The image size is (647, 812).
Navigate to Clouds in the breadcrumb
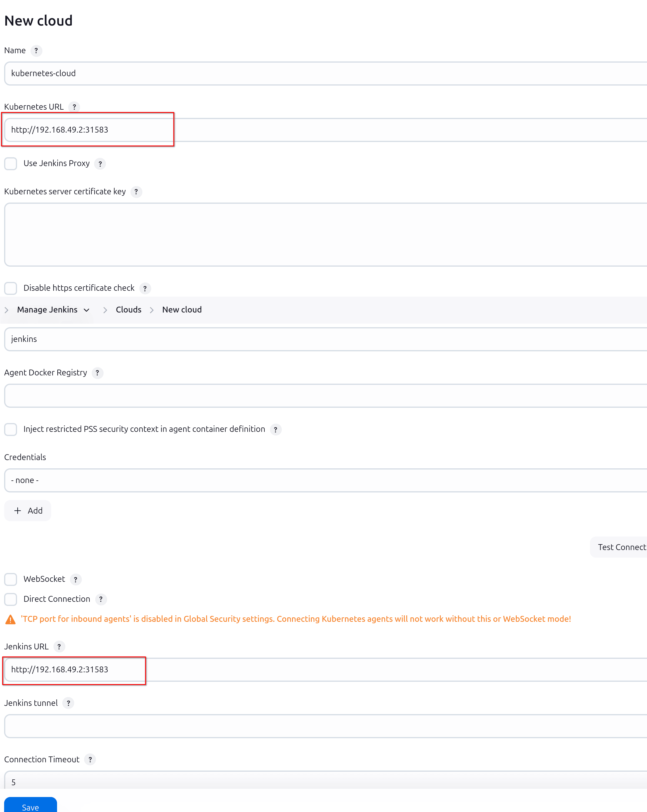click(129, 310)
